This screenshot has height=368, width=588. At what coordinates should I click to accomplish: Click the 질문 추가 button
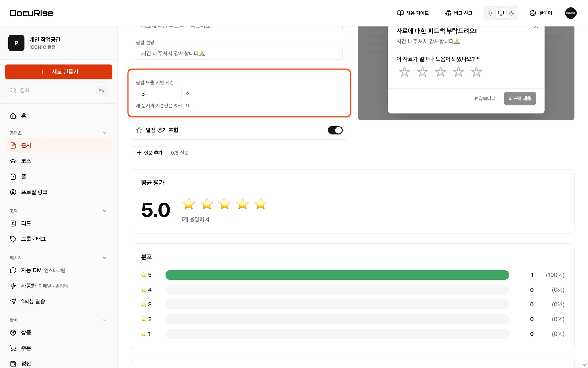click(x=149, y=153)
